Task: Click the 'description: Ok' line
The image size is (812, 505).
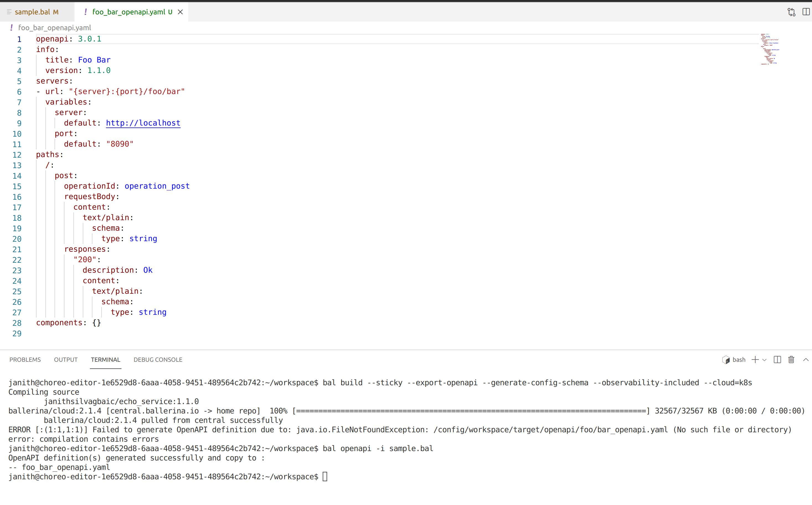Action: (x=118, y=270)
